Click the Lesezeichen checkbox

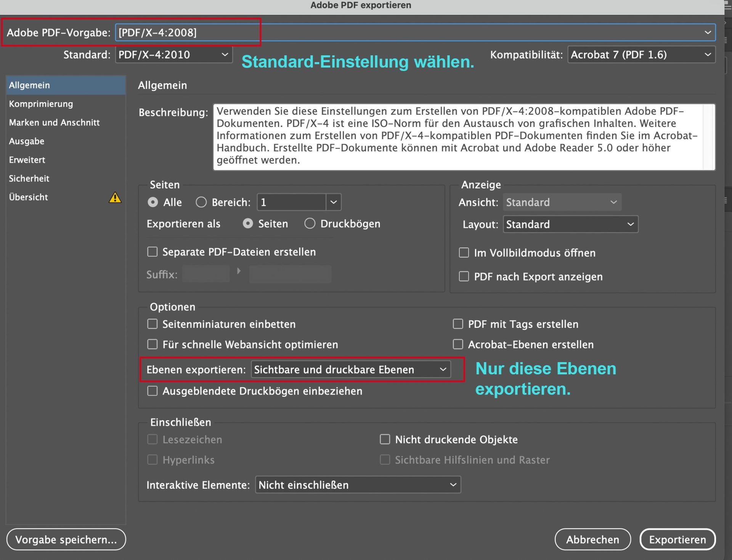(152, 440)
